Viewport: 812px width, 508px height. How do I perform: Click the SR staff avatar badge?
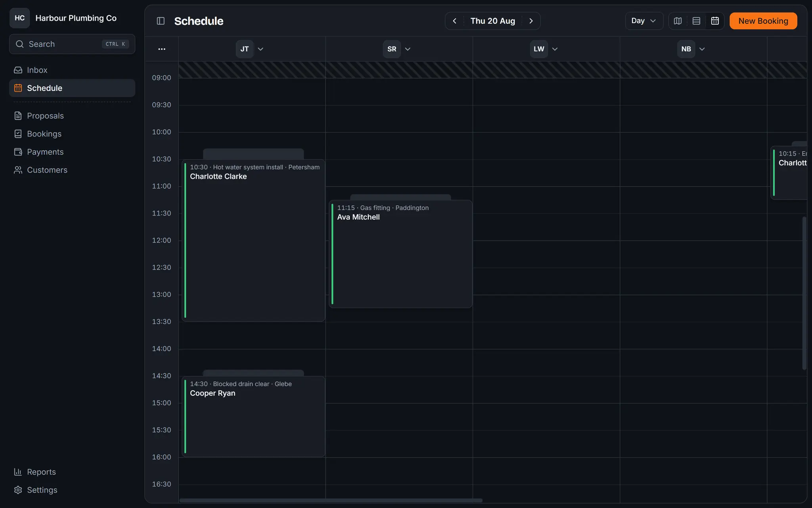point(392,49)
